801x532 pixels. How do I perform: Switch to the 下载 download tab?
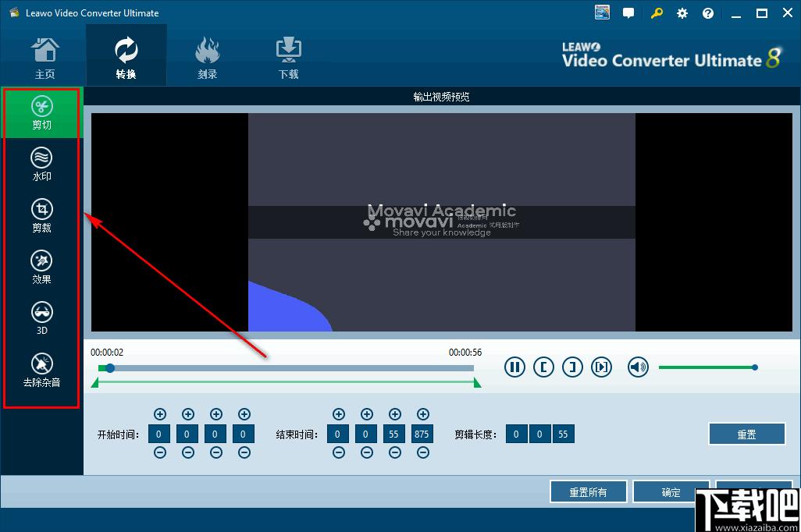(x=289, y=59)
